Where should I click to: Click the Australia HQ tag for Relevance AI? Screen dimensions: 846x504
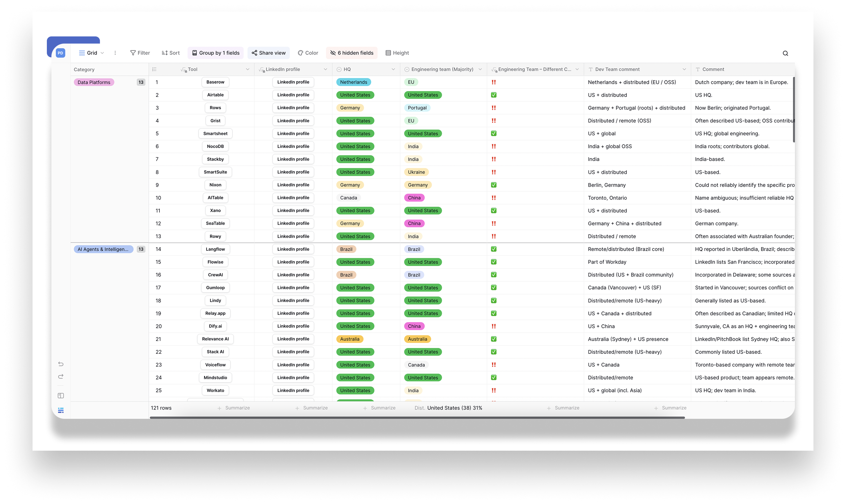tap(349, 339)
